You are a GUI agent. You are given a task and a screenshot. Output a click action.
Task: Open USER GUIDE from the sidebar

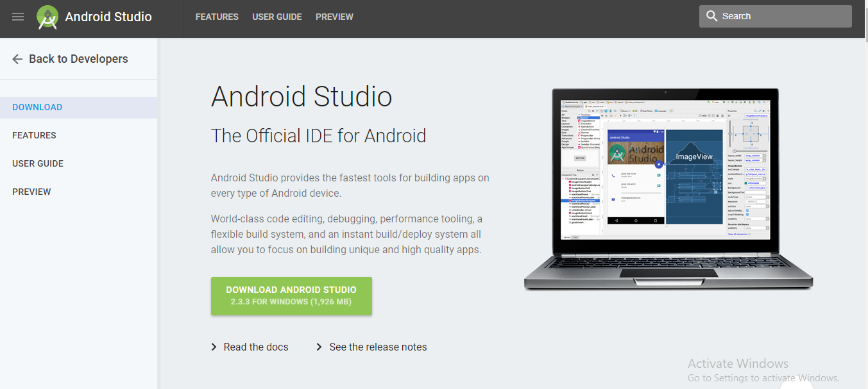[x=37, y=163]
